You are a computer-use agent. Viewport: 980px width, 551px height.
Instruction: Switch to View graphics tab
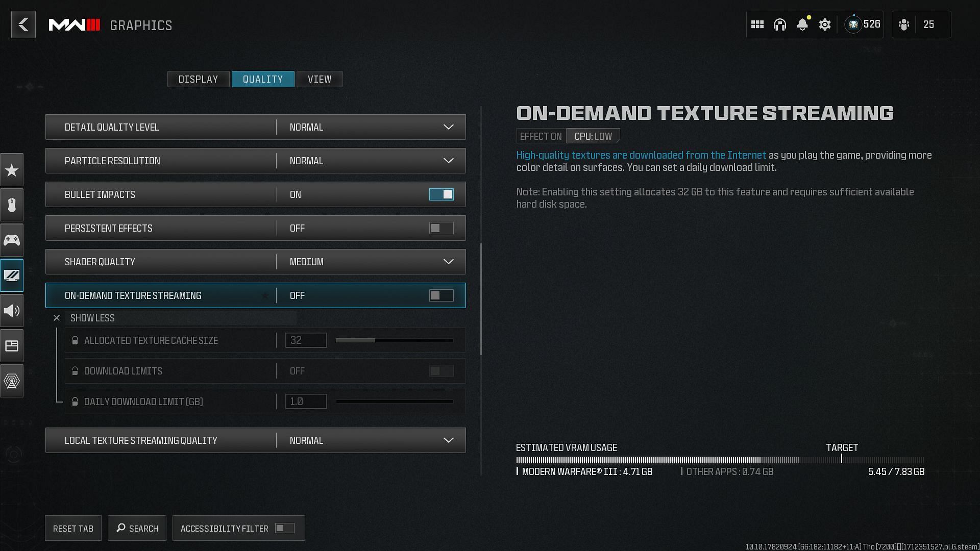click(320, 79)
